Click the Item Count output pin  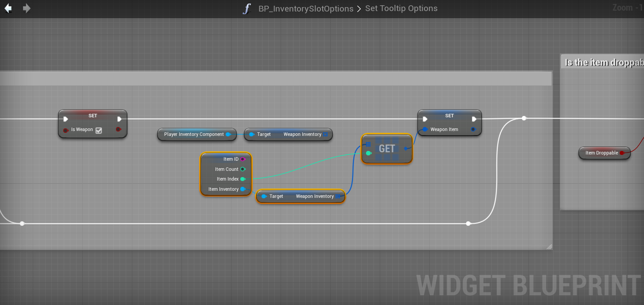[x=243, y=169]
